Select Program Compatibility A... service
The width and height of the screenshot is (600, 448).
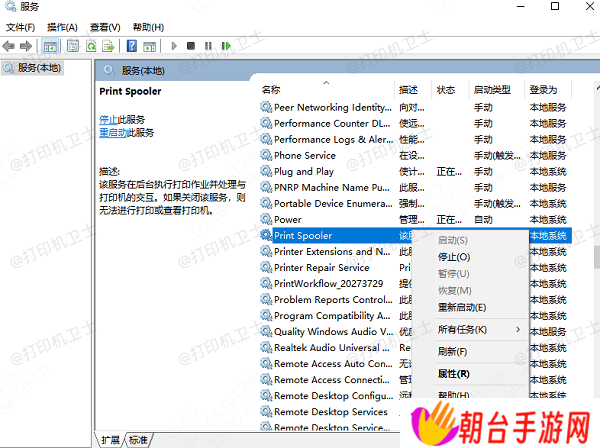point(331,315)
